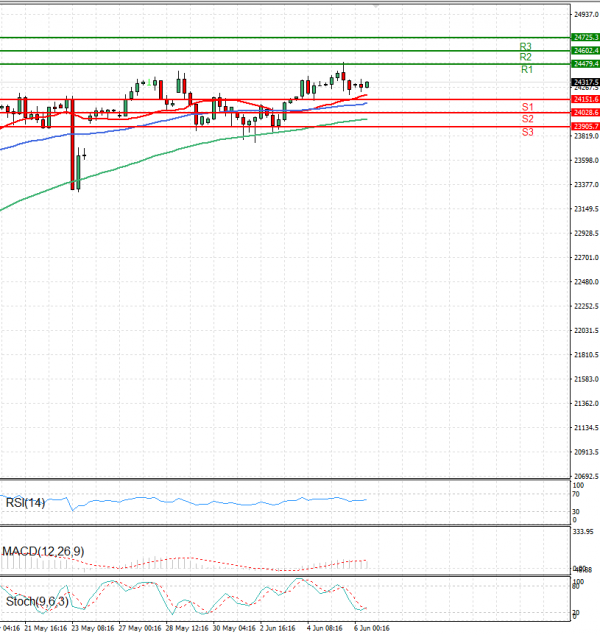Select the S1 support label
This screenshot has height=635, width=600.
click(x=526, y=106)
